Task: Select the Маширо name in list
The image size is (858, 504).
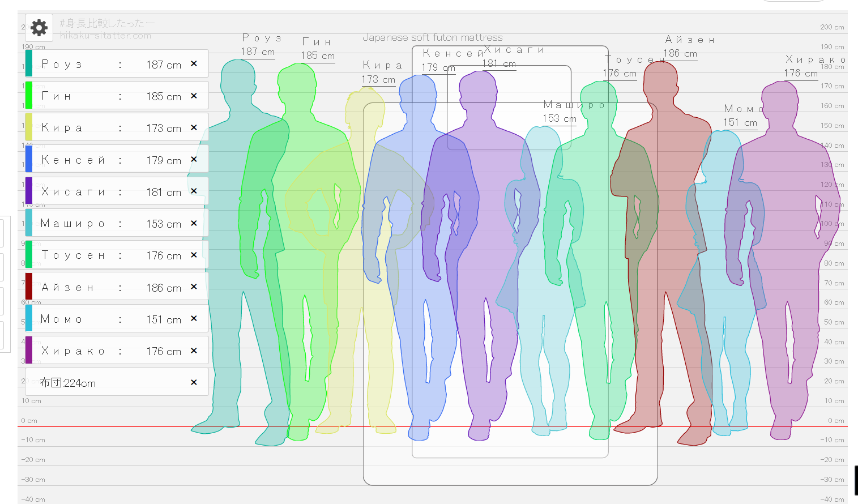Action: 72,224
